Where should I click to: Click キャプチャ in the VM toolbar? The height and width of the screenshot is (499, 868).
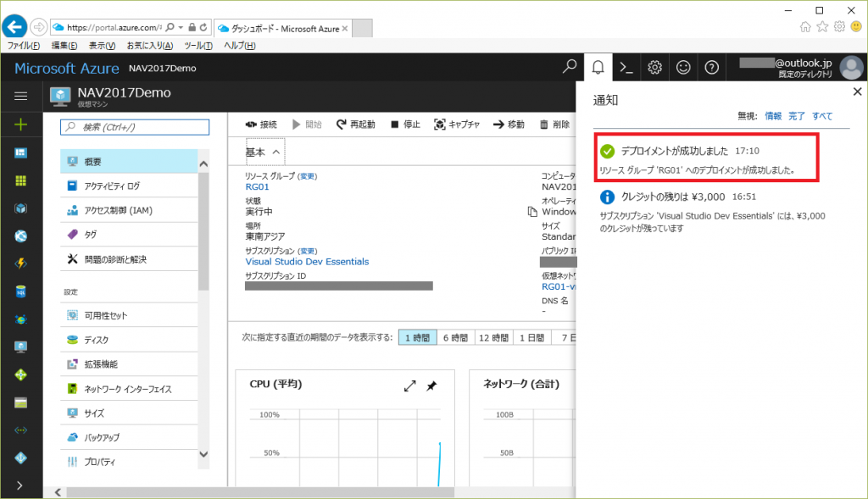click(x=457, y=125)
